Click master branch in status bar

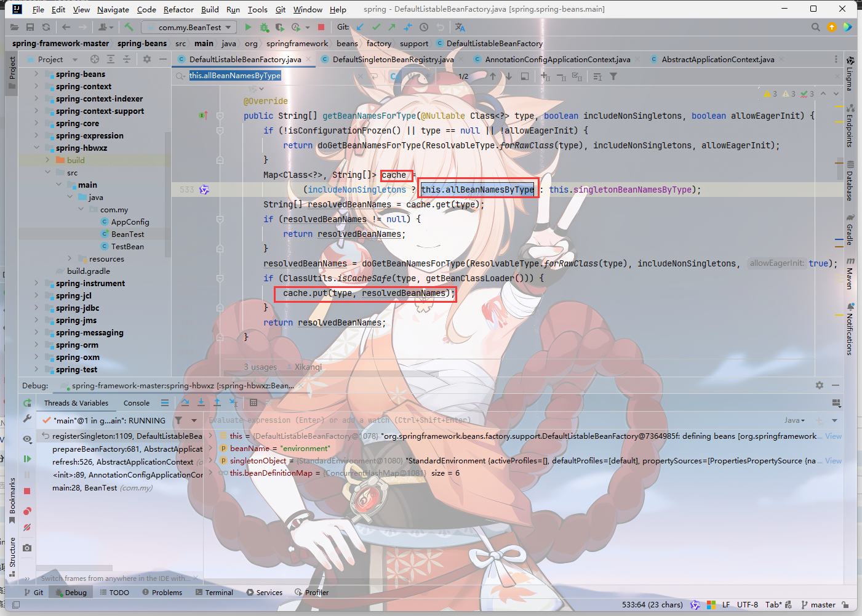tap(818, 605)
